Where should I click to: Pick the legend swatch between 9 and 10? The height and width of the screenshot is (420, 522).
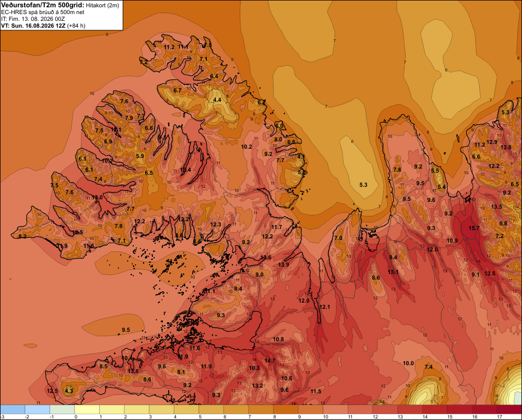tap(311, 410)
